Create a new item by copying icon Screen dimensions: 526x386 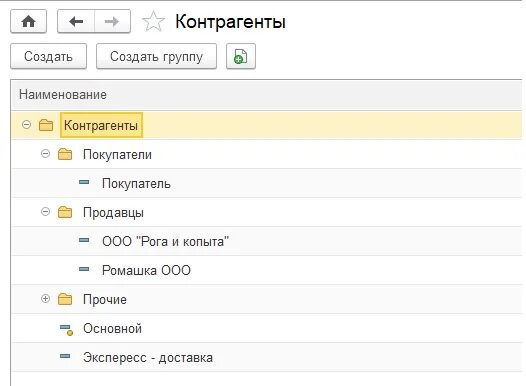point(241,56)
